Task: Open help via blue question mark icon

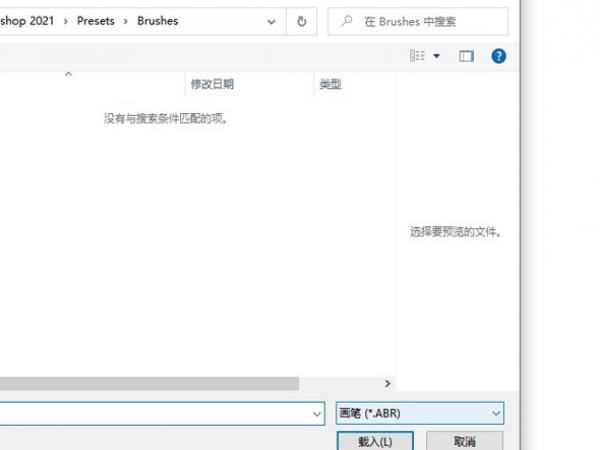Action: [499, 56]
